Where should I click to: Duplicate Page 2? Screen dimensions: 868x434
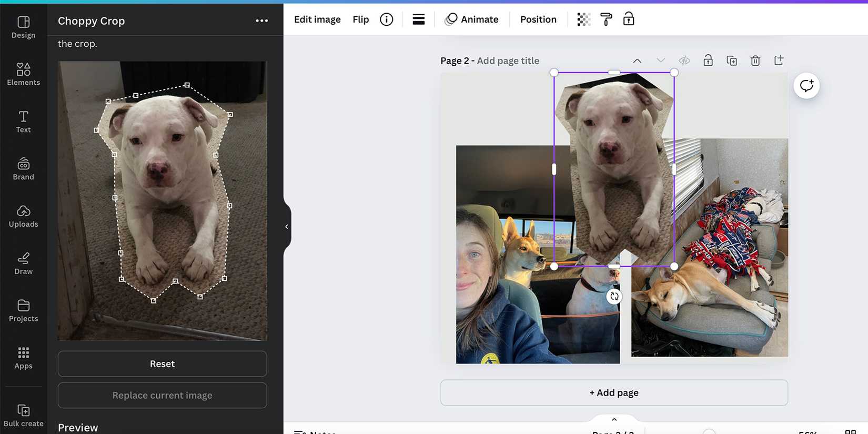pos(732,60)
